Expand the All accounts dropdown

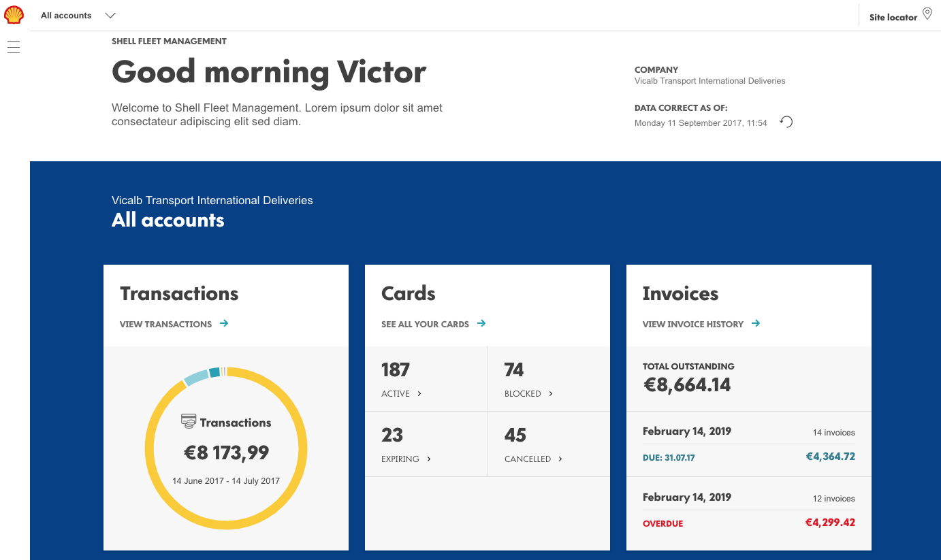(110, 15)
